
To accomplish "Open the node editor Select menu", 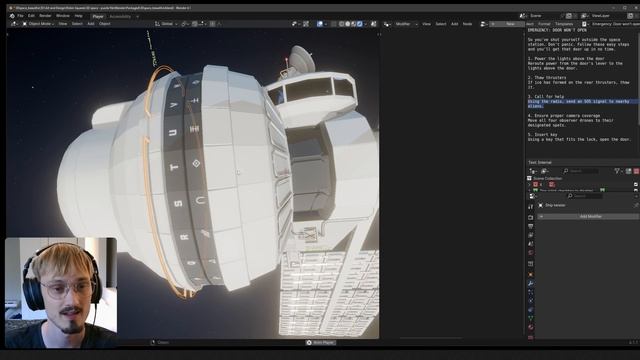I will pyautogui.click(x=441, y=24).
